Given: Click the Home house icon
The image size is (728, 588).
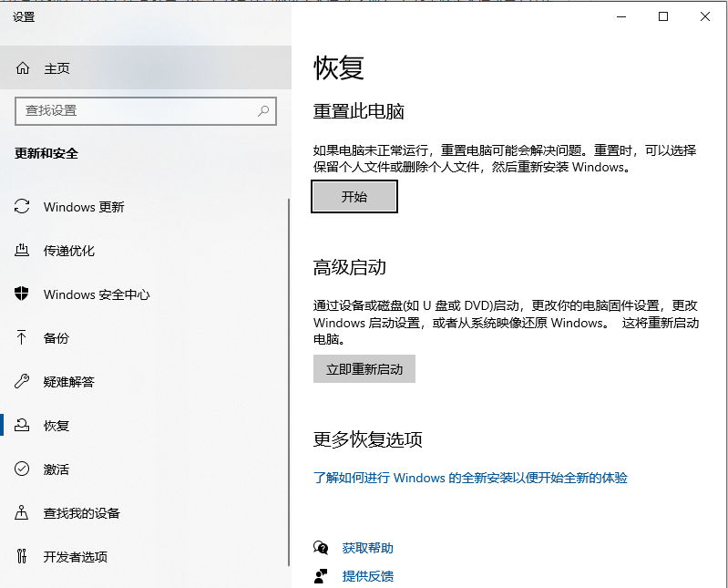Looking at the screenshot, I should [23, 68].
